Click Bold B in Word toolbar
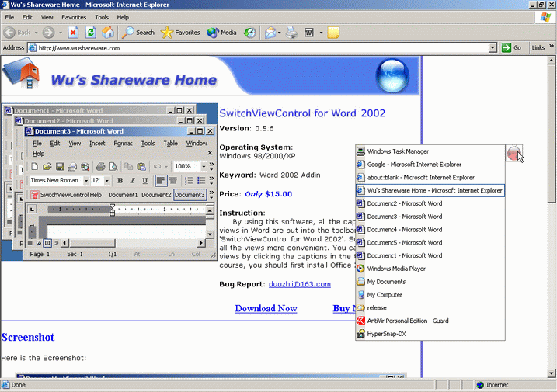 click(x=120, y=180)
